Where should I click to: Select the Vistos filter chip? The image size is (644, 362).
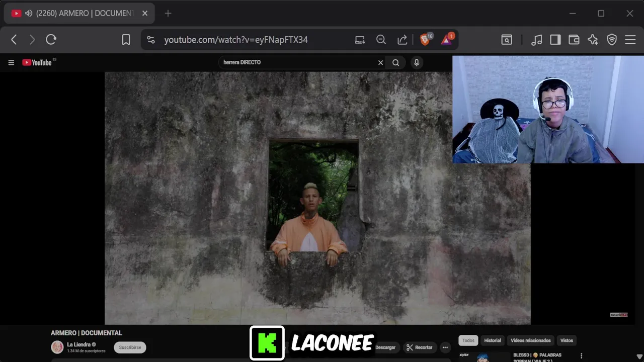[x=567, y=340]
